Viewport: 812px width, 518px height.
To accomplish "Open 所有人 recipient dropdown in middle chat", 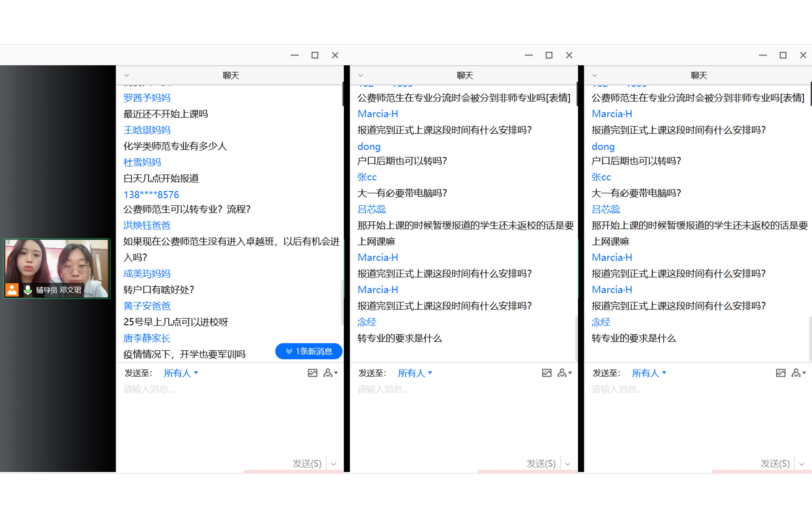I will tap(415, 373).
